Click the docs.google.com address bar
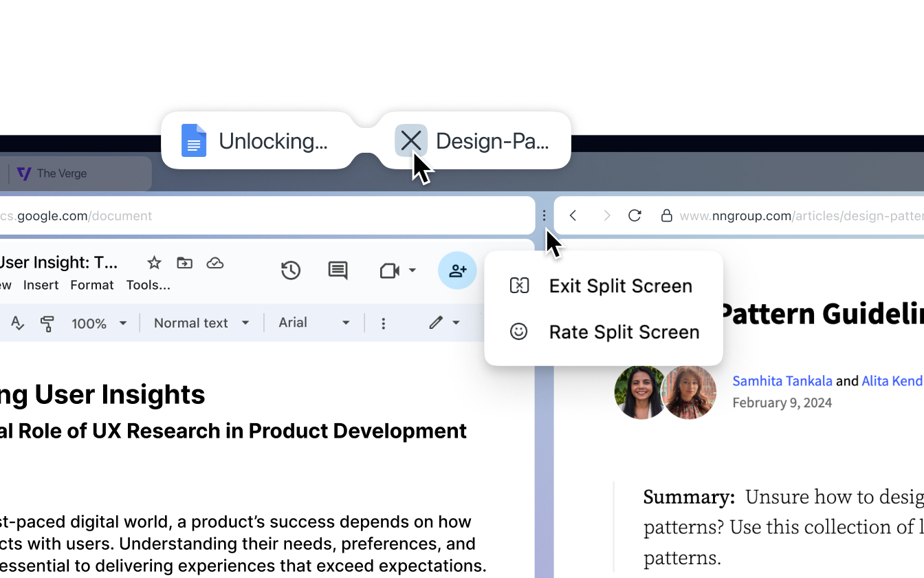 206,215
